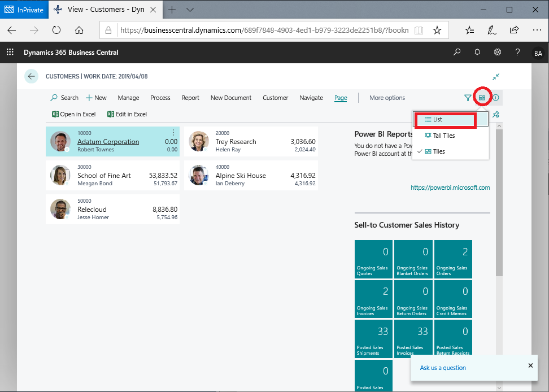Go back using the page back arrow
Image resolution: width=549 pixels, height=392 pixels.
(31, 76)
